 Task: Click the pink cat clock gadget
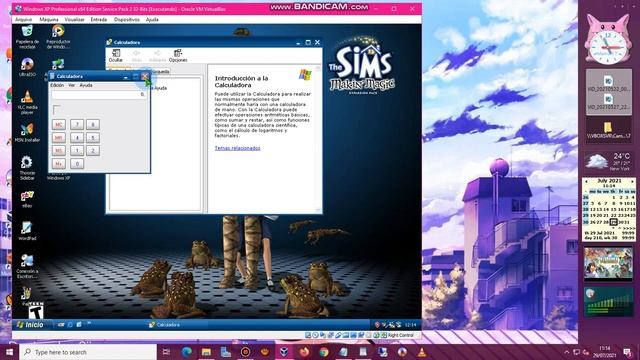pos(608,40)
